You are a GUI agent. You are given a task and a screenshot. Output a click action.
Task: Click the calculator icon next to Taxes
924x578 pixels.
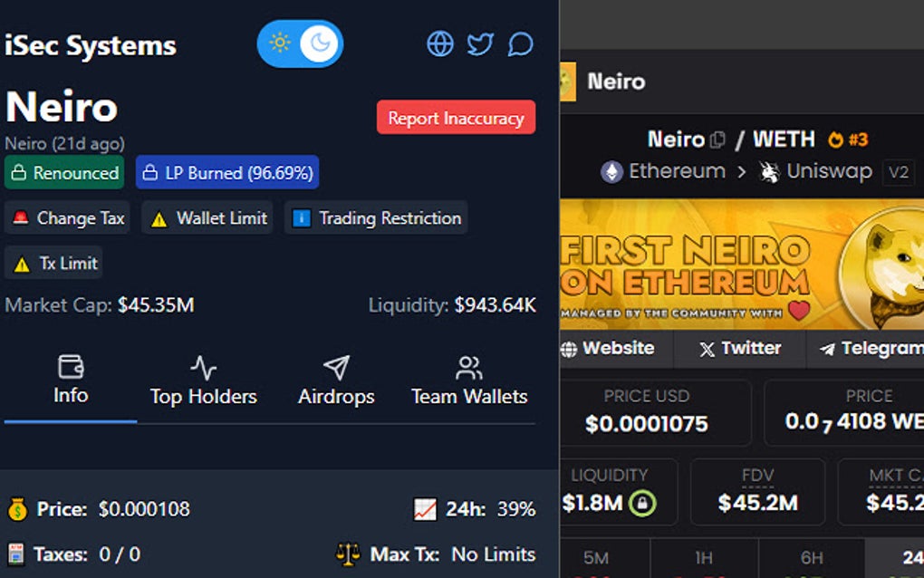(x=16, y=554)
